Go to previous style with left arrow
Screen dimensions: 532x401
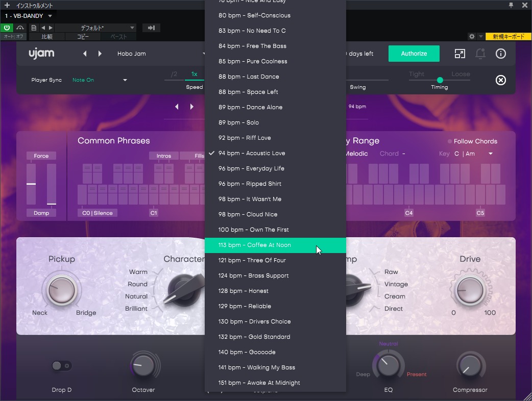click(x=177, y=107)
